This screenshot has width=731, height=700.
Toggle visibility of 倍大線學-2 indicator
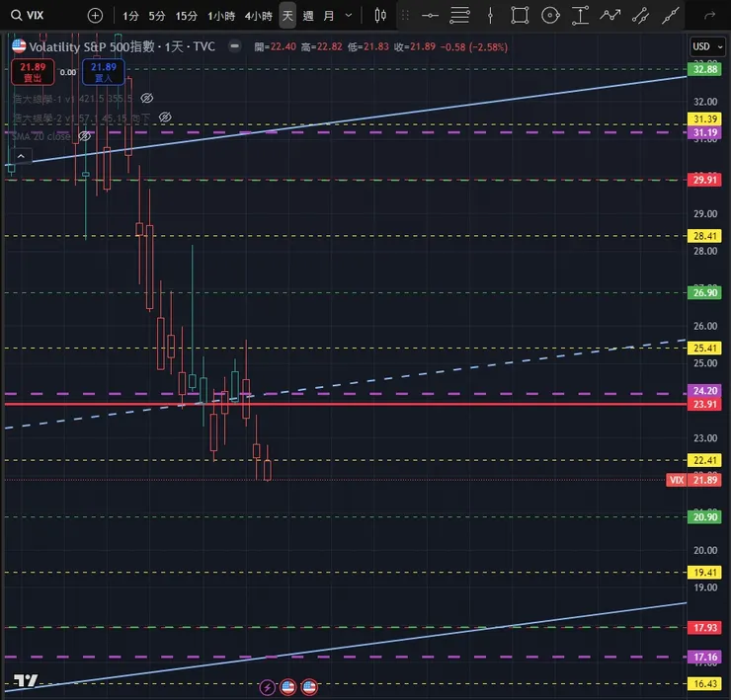pos(165,117)
